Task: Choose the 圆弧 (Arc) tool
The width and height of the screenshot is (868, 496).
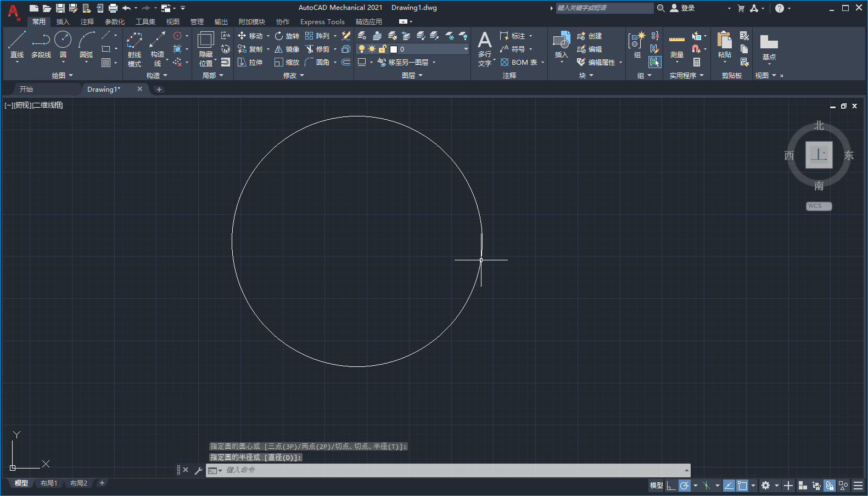Action: point(86,45)
